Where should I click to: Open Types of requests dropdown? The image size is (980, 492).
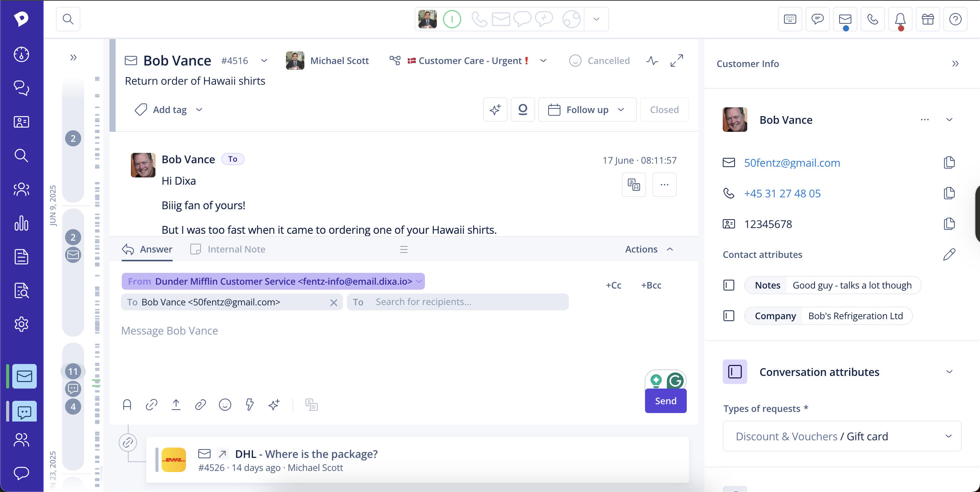pos(842,436)
